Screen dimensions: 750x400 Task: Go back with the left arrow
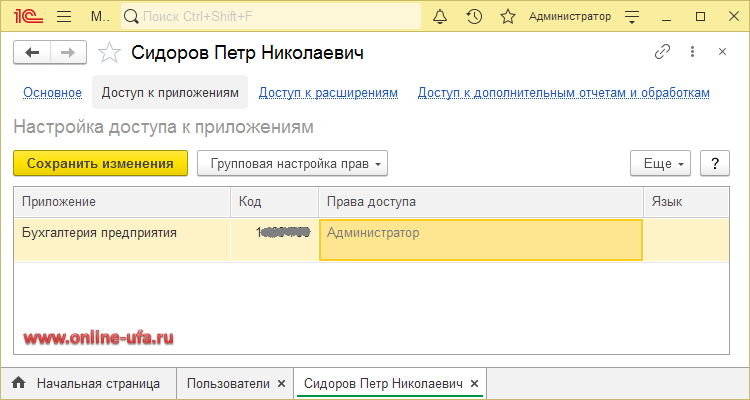coord(33,53)
